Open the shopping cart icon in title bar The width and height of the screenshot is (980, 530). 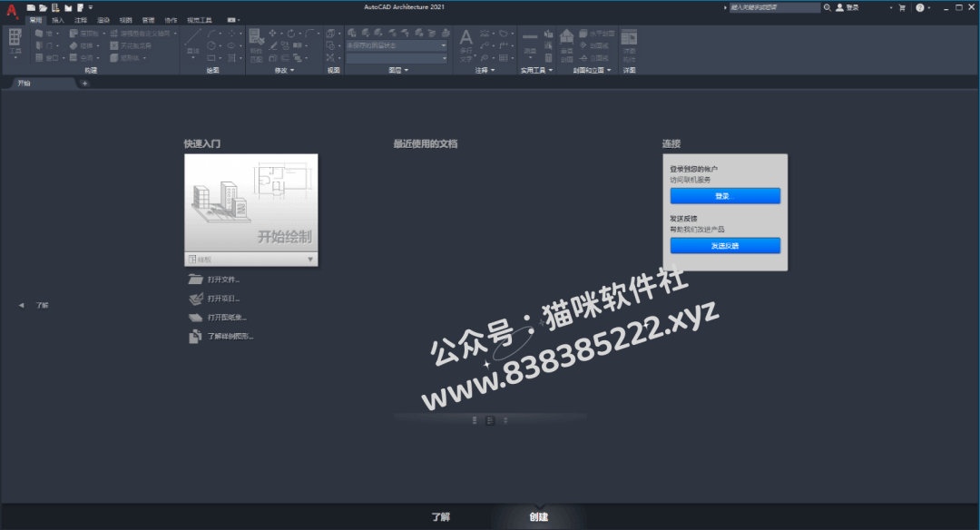tap(902, 7)
